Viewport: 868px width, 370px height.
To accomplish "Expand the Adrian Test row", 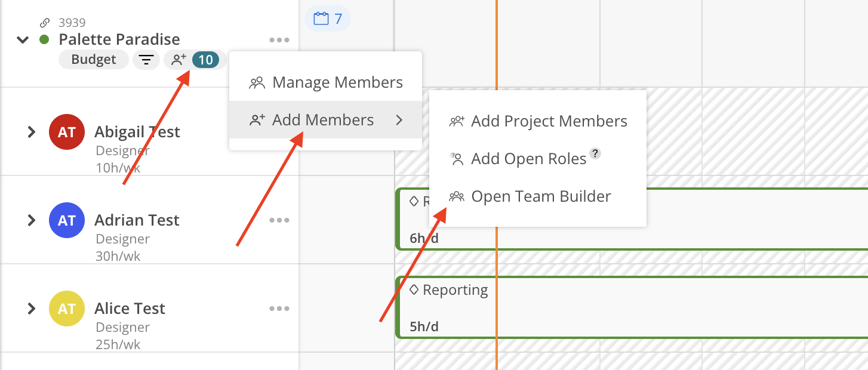I will [x=32, y=220].
